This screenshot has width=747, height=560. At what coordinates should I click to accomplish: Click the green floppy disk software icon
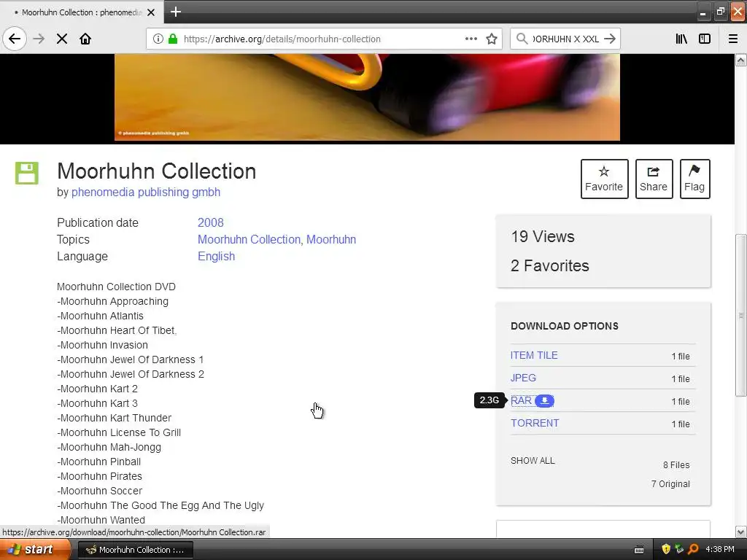(x=27, y=173)
